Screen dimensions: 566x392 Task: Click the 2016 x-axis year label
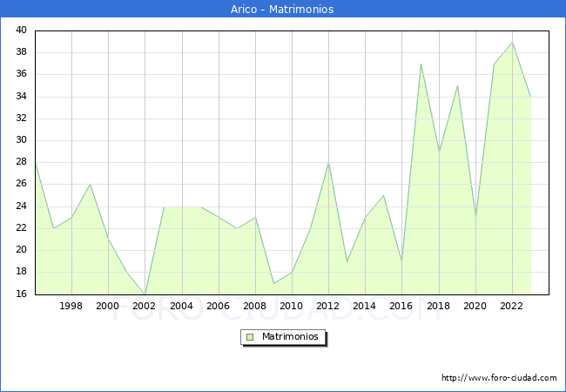click(401, 307)
